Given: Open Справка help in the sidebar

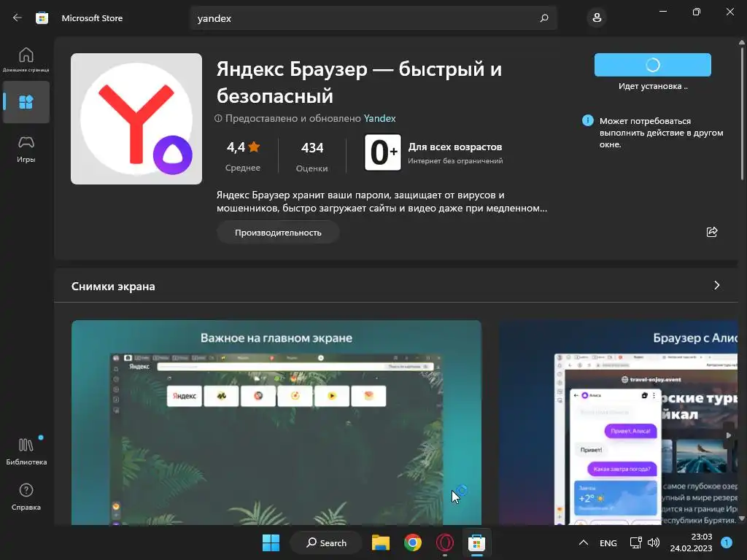Looking at the screenshot, I should coord(26,497).
